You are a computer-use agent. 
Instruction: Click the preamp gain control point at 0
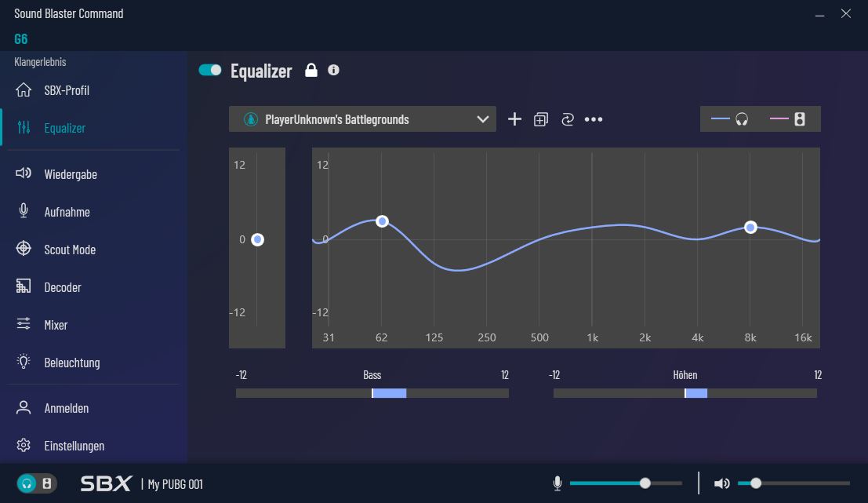257,239
